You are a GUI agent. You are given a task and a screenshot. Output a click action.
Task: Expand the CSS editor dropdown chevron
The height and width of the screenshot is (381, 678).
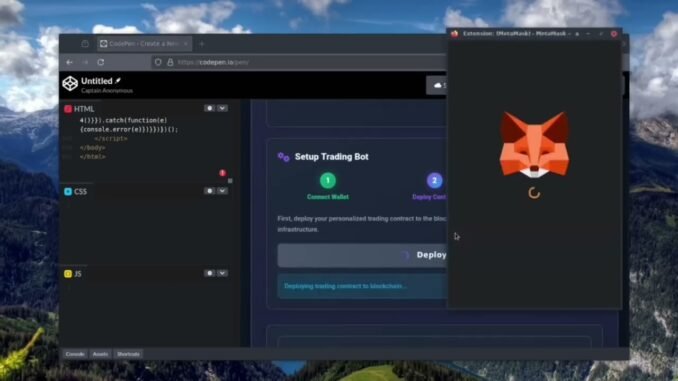pyautogui.click(x=222, y=191)
